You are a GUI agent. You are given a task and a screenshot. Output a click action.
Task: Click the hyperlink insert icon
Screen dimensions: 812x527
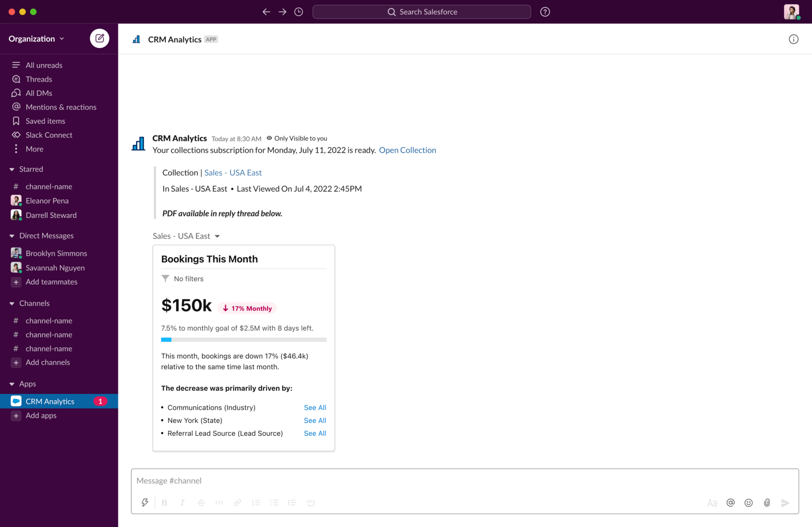coord(237,502)
